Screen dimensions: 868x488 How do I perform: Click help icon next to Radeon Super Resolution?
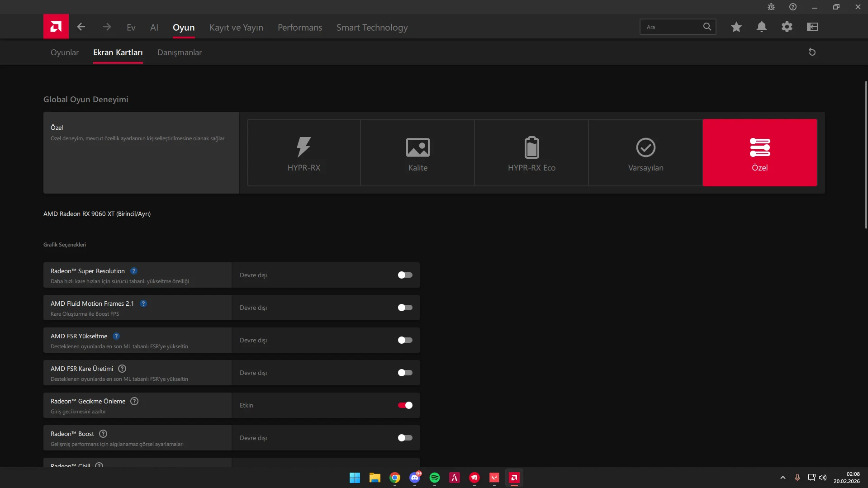tap(134, 271)
